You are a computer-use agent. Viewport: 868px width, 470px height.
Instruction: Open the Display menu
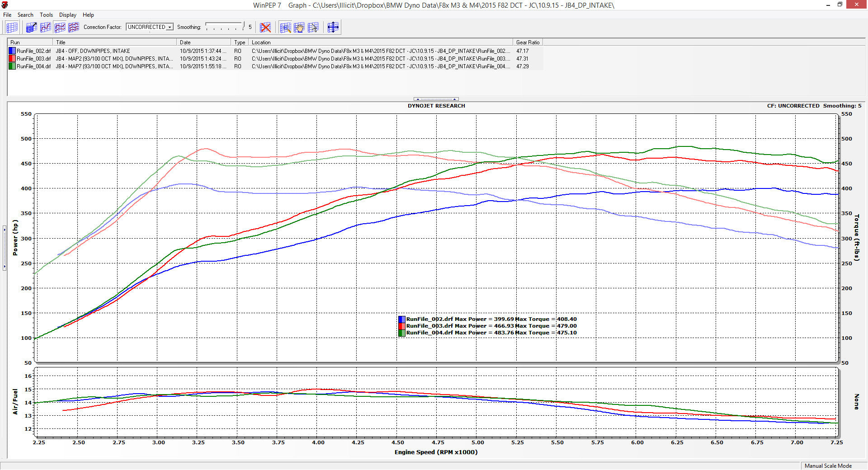point(67,15)
